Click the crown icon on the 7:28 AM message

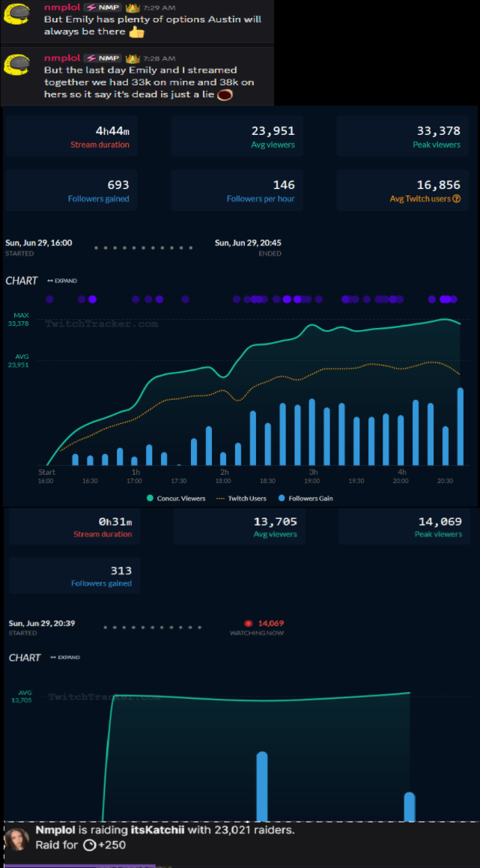click(x=133, y=58)
